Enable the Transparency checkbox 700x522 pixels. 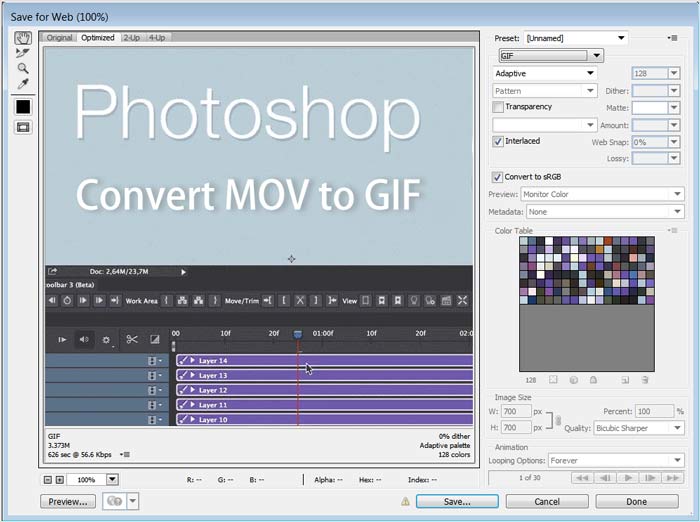tap(498, 107)
